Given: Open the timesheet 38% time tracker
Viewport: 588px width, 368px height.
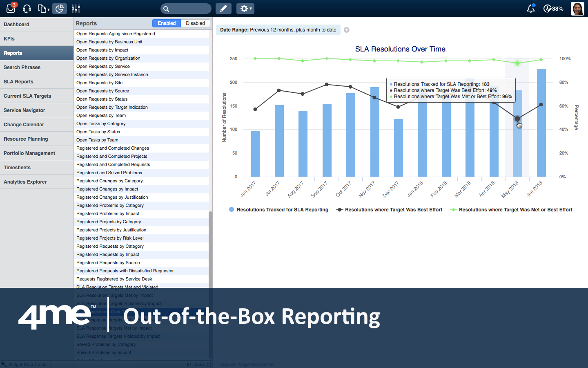Looking at the screenshot, I should (553, 9).
